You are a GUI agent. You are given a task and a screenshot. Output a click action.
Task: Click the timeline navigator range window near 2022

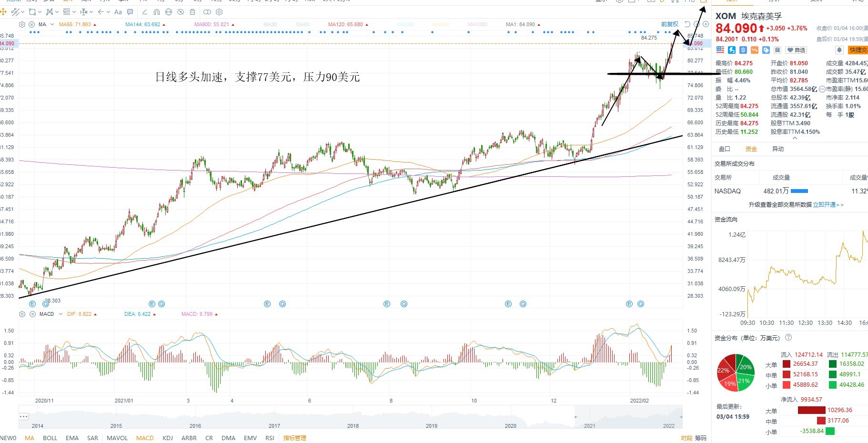628,417
